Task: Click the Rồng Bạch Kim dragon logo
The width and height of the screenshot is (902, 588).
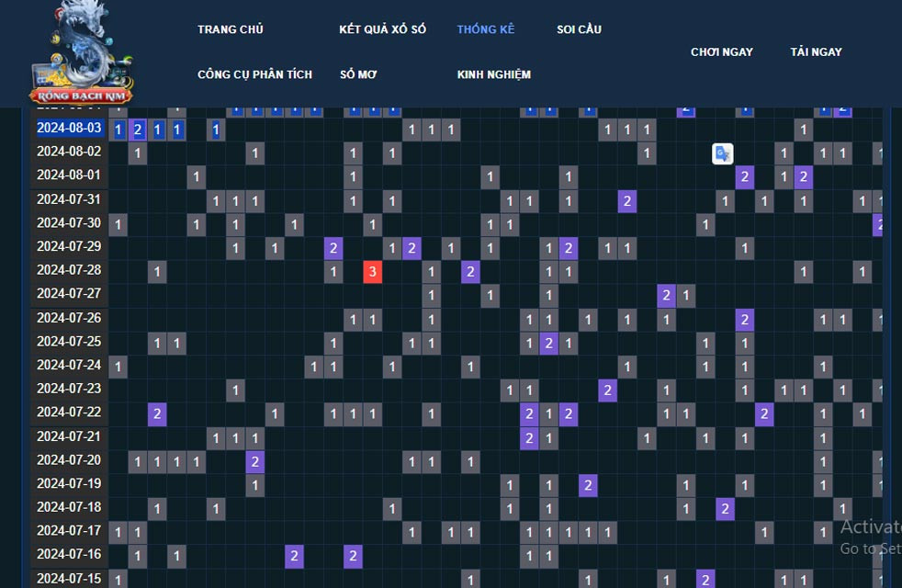Action: tap(82, 52)
